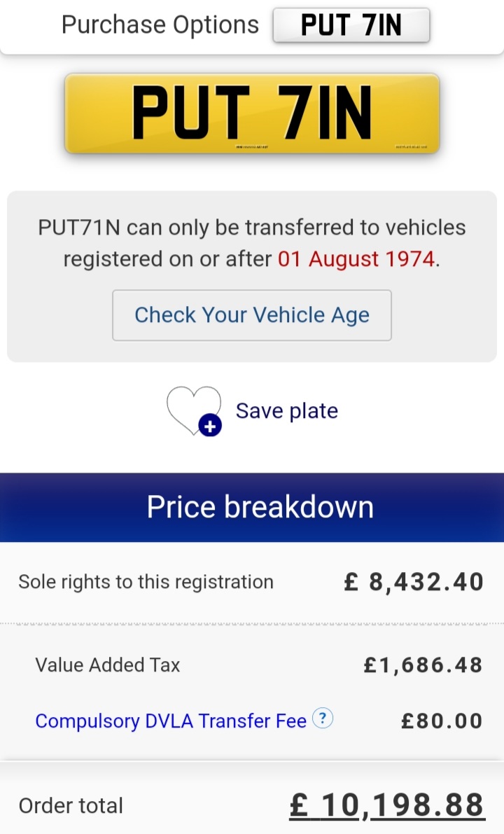Screen dimensions: 504x834
Task: Tap the large yellow PUT 7IN number plate
Action: (x=252, y=113)
